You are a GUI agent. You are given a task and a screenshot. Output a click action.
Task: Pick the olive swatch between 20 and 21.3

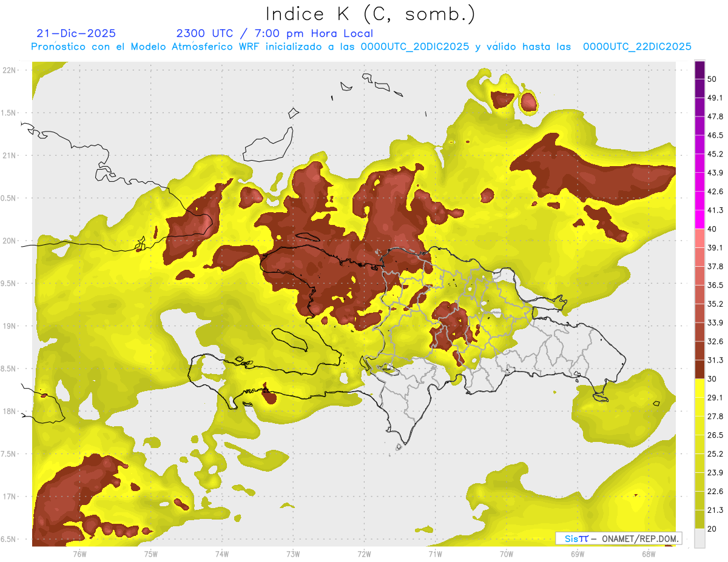[699, 519]
